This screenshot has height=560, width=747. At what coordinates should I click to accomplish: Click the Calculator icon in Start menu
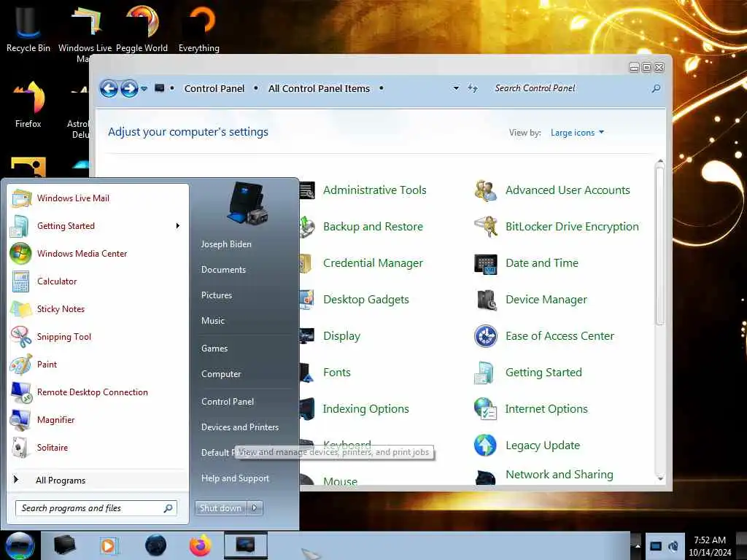[x=20, y=281]
